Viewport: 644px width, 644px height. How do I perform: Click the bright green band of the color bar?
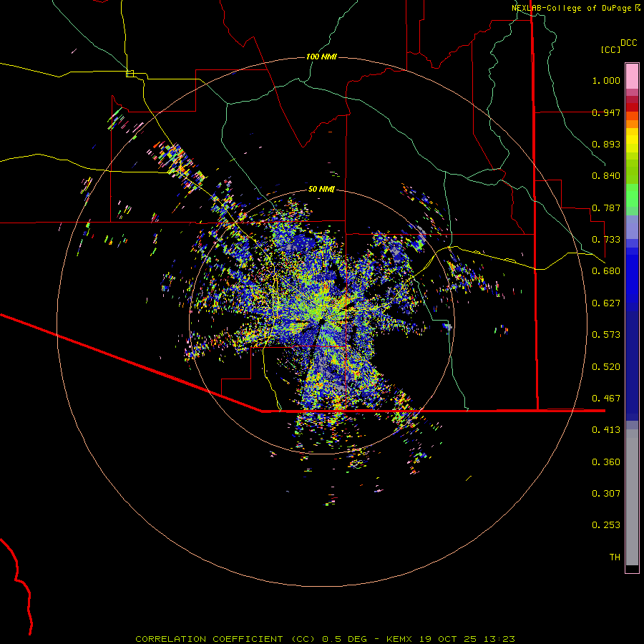coord(632,195)
